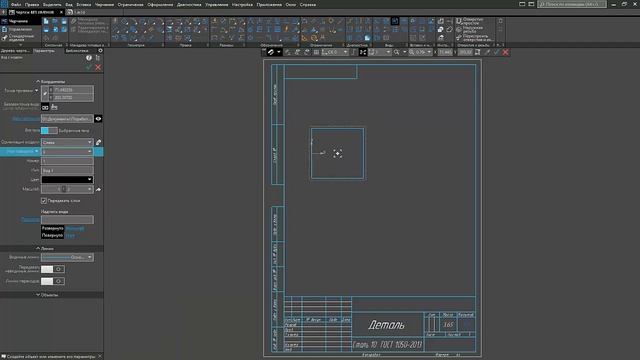Click the open document icon in Системная group
Screen dimensions: 640x360
[x=55, y=21]
